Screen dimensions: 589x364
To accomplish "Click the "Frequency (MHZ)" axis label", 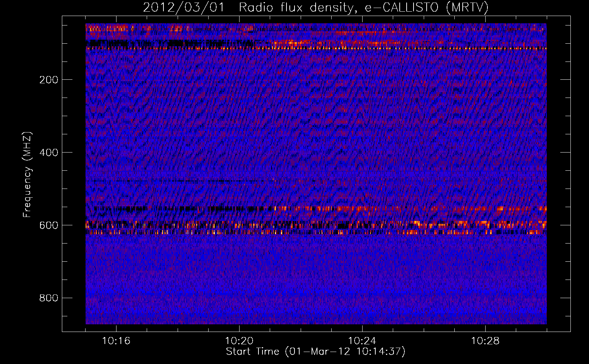I will [x=27, y=175].
